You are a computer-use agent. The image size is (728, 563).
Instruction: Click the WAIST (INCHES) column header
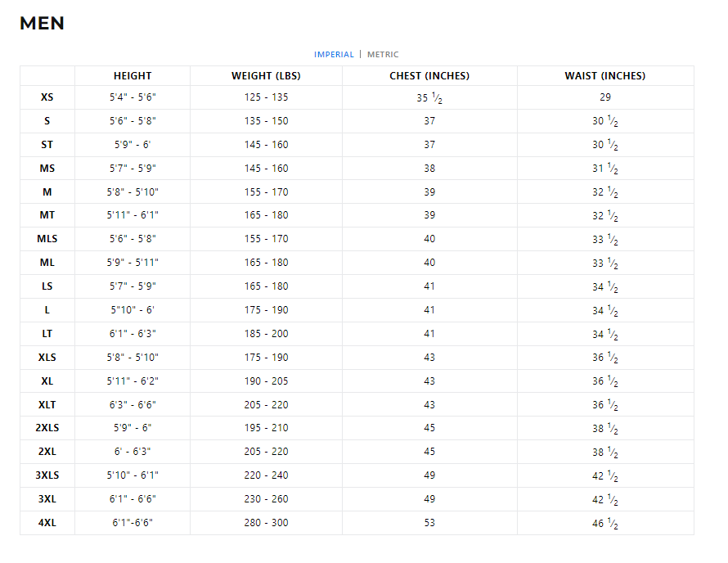click(604, 76)
